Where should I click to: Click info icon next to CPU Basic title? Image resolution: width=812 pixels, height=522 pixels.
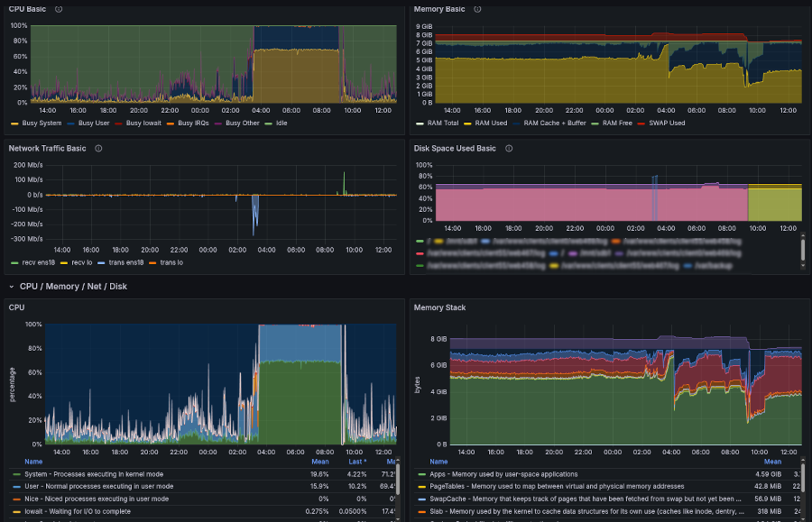point(59,9)
